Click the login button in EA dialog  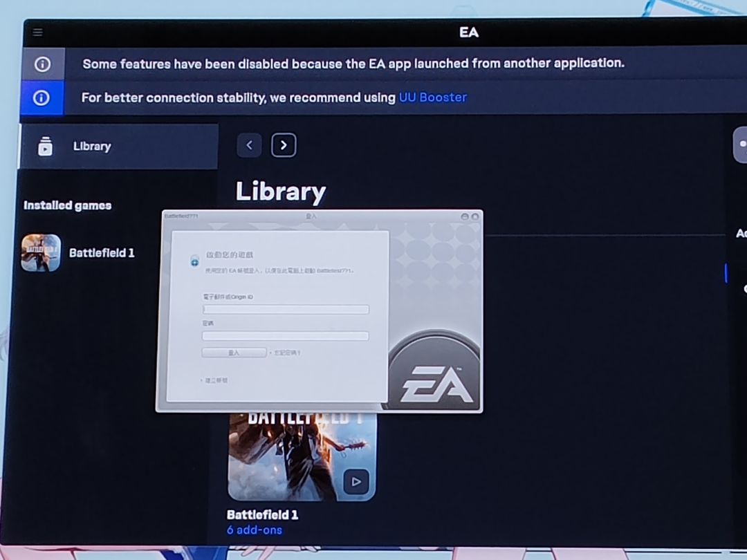click(234, 353)
